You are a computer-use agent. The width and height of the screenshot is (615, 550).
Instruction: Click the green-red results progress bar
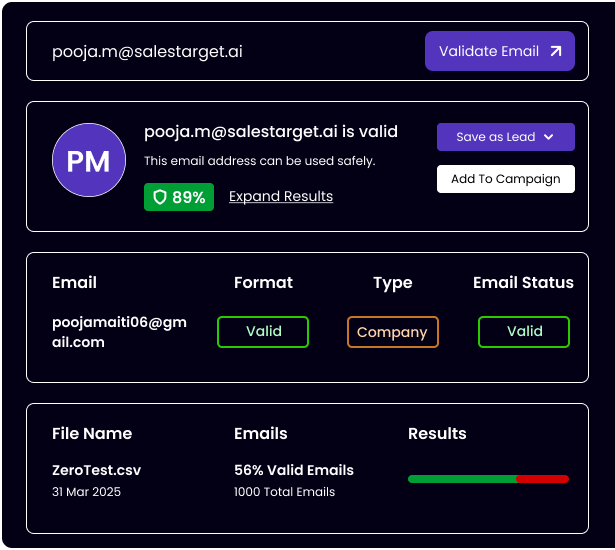[488, 479]
